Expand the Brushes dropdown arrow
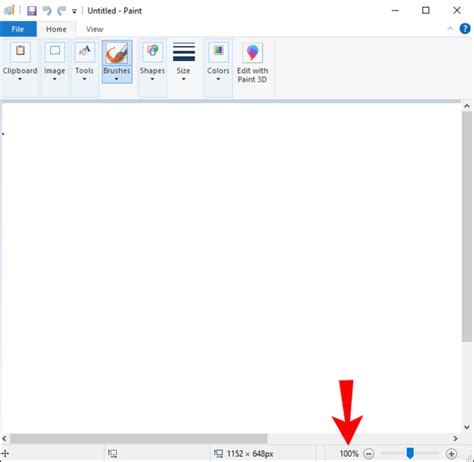The image size is (474, 462). coord(116,79)
